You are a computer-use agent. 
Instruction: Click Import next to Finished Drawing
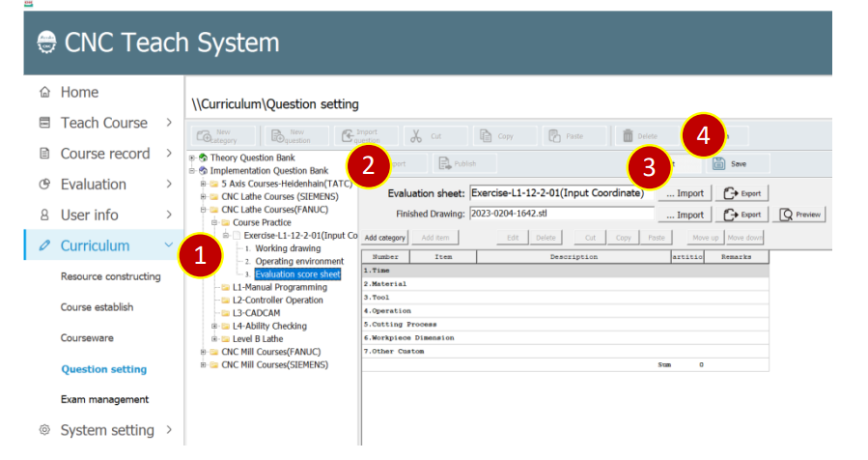(685, 215)
